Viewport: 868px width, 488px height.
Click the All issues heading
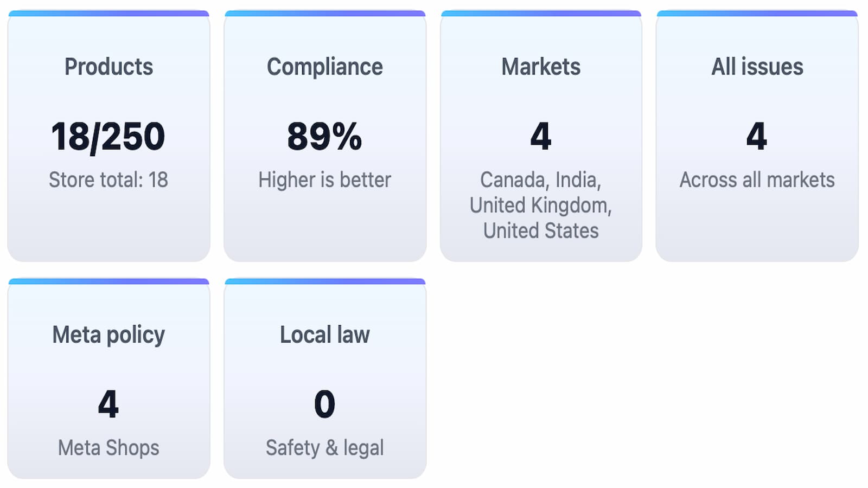pyautogui.click(x=756, y=66)
